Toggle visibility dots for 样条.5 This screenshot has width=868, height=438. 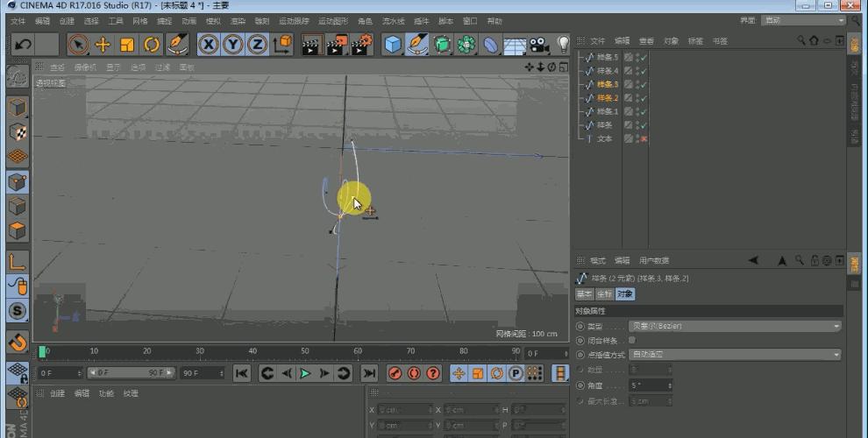point(637,57)
